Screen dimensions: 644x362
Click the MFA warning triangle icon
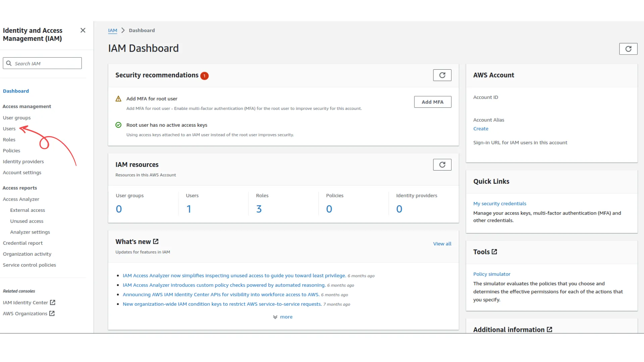pos(118,99)
